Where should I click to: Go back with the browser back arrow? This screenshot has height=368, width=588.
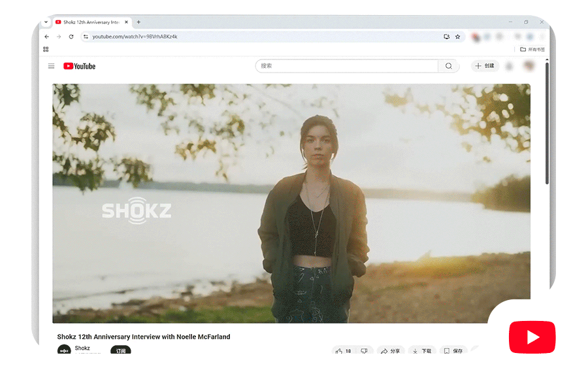coord(46,37)
